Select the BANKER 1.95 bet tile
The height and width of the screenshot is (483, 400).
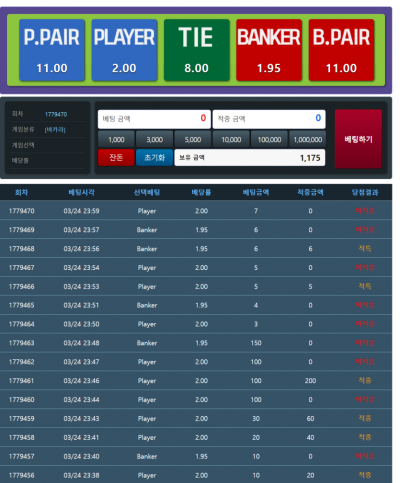tap(269, 50)
